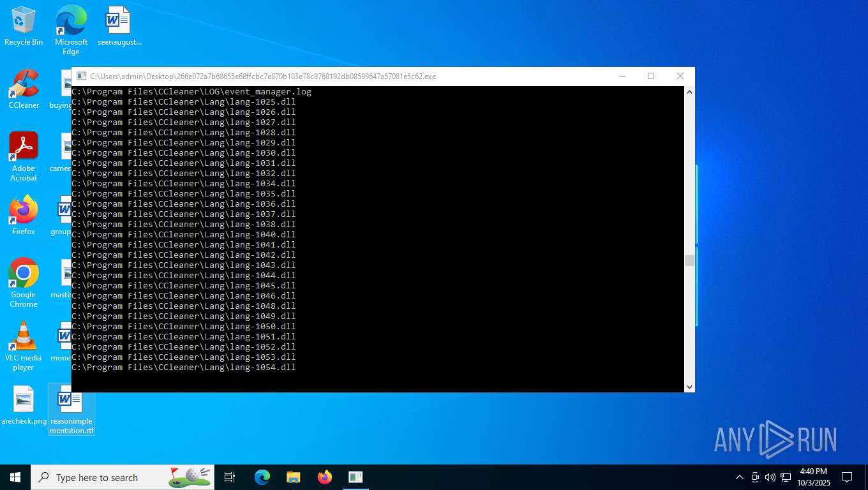Select the running console app in taskbar
Screen dimensions: 868x490
(x=355, y=477)
